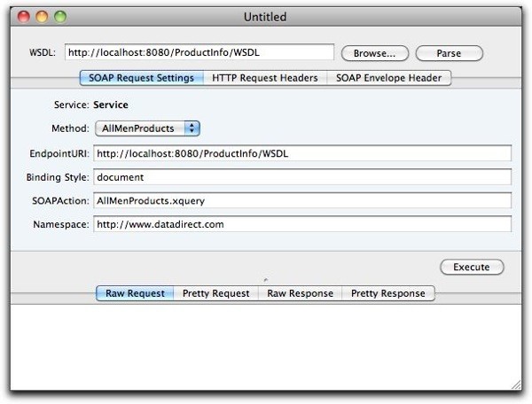Screen dimensions: 532x404
Task: Run the request with Execute
Action: pos(472,267)
